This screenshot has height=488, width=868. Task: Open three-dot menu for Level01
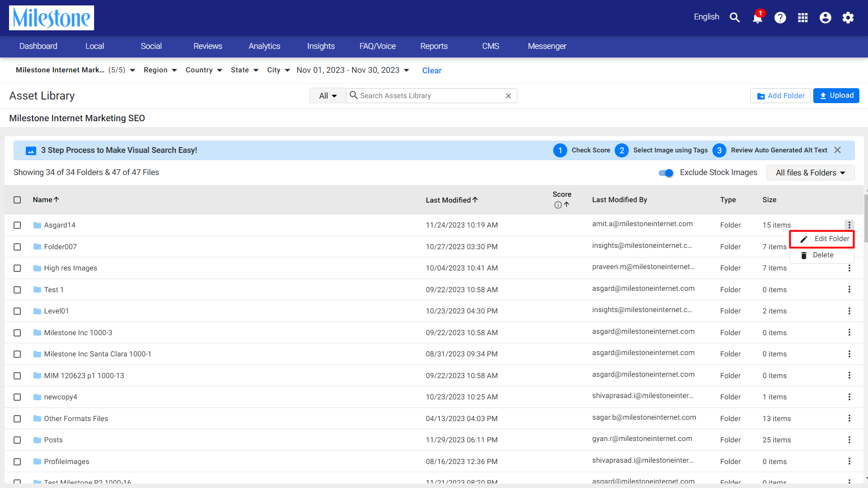click(x=849, y=311)
